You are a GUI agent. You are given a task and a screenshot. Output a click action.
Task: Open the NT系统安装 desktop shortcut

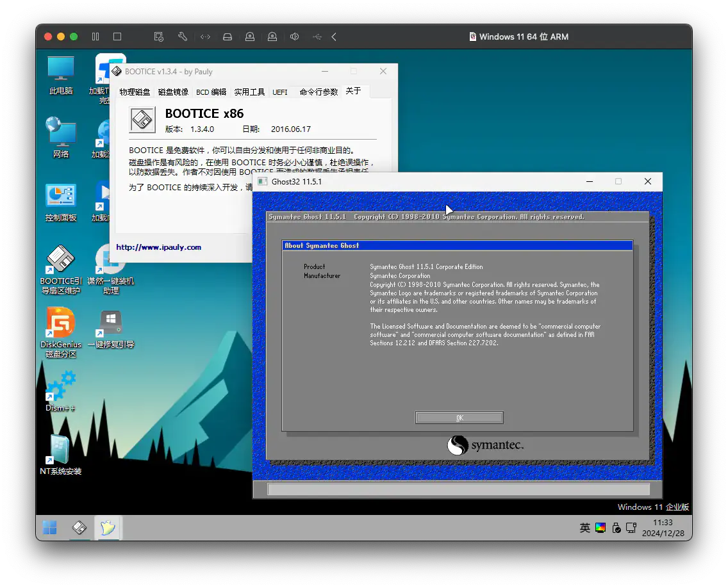(61, 450)
